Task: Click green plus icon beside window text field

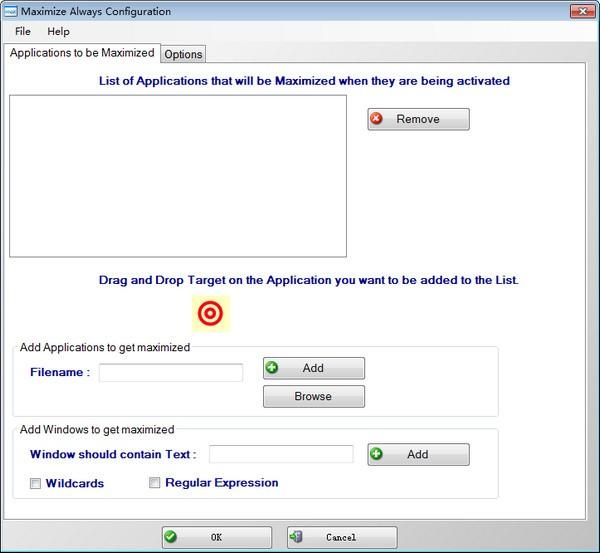Action: point(376,454)
